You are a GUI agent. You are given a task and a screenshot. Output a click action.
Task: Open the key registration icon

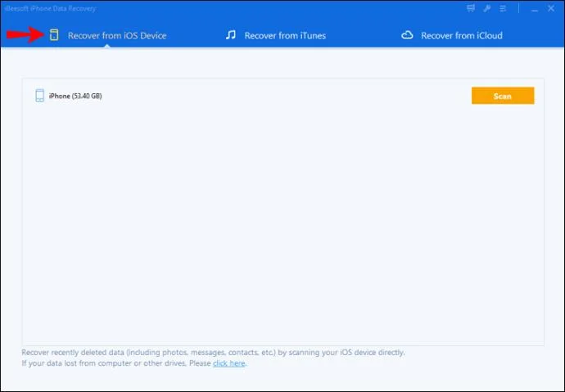point(487,8)
